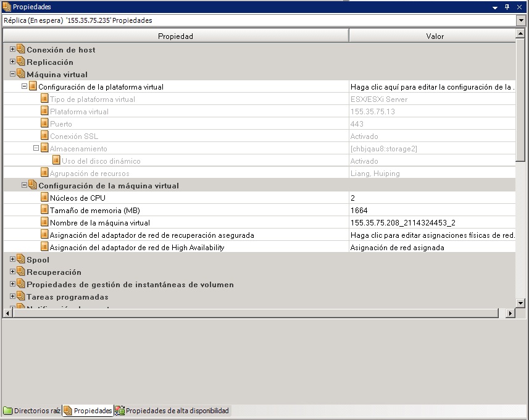The image size is (529, 420).
Task: Click the Agrupación de recursos icon
Action: (x=44, y=172)
